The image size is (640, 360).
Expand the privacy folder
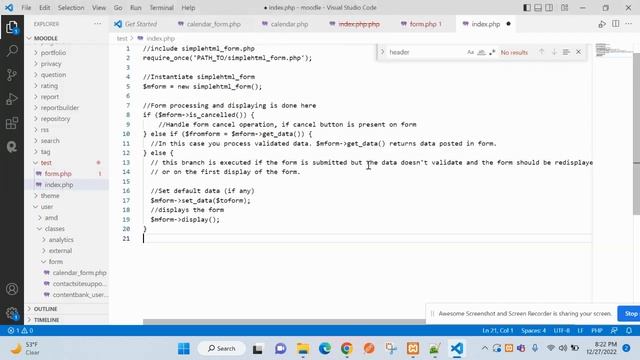pos(51,64)
